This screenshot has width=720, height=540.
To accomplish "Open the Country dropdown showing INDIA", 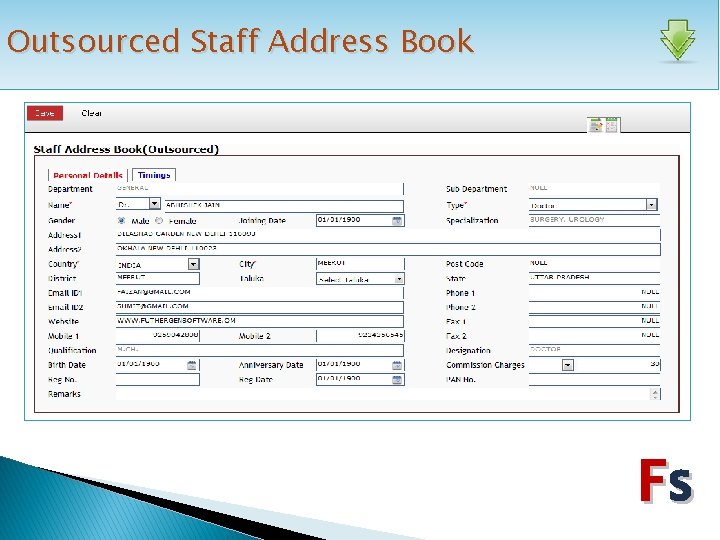I will [193, 264].
